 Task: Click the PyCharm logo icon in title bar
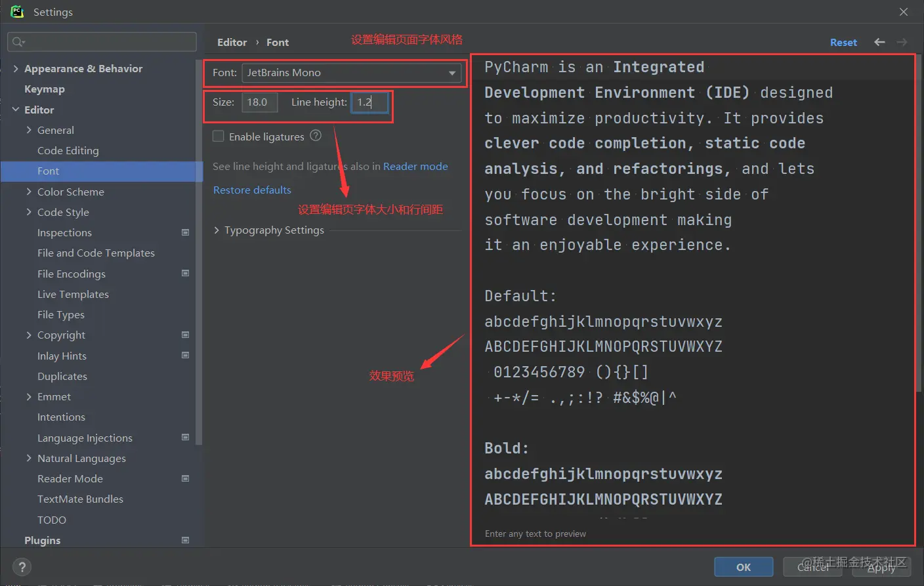coord(17,12)
